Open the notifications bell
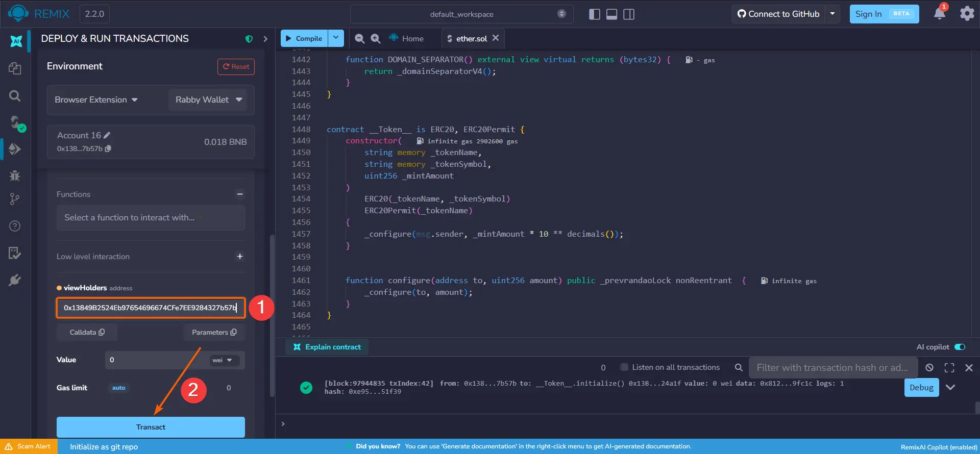 pyautogui.click(x=940, y=13)
